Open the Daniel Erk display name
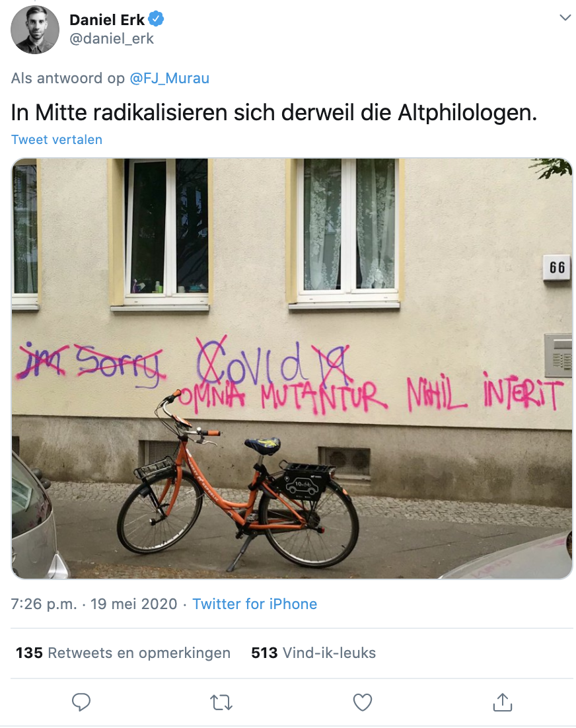Image resolution: width=576 pixels, height=728 pixels. pos(107,20)
